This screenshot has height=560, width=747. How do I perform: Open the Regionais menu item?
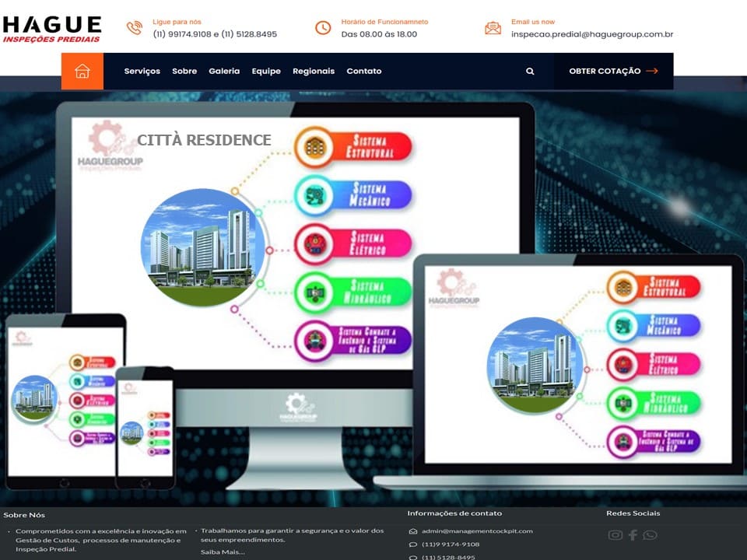[x=314, y=71]
